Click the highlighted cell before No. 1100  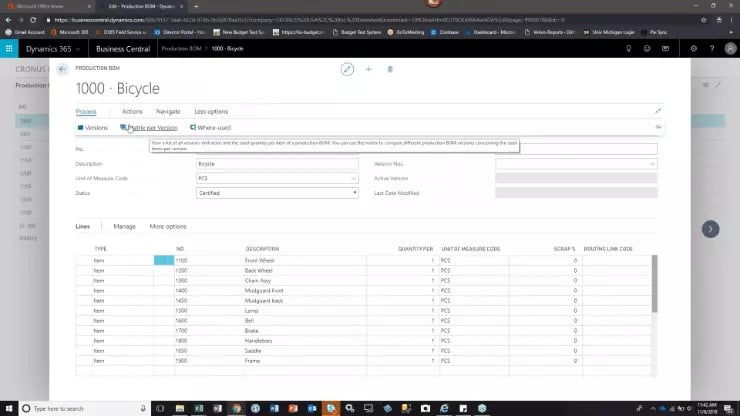pos(164,260)
